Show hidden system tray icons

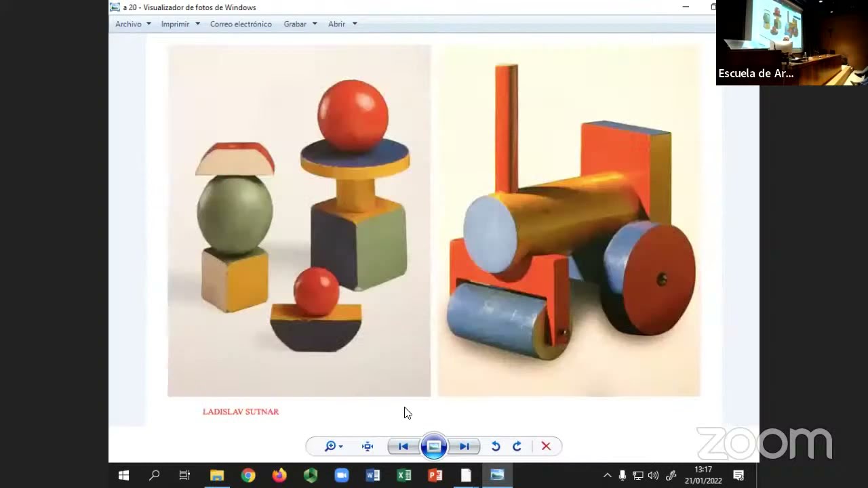607,476
